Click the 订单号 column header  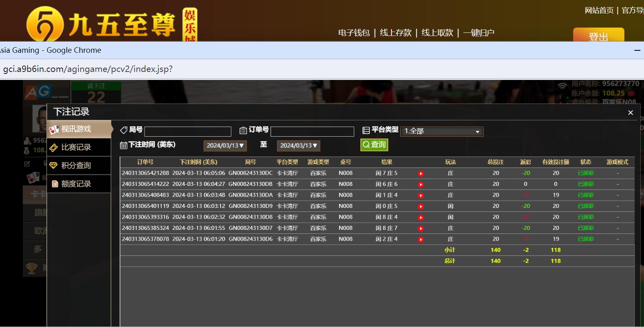(145, 162)
